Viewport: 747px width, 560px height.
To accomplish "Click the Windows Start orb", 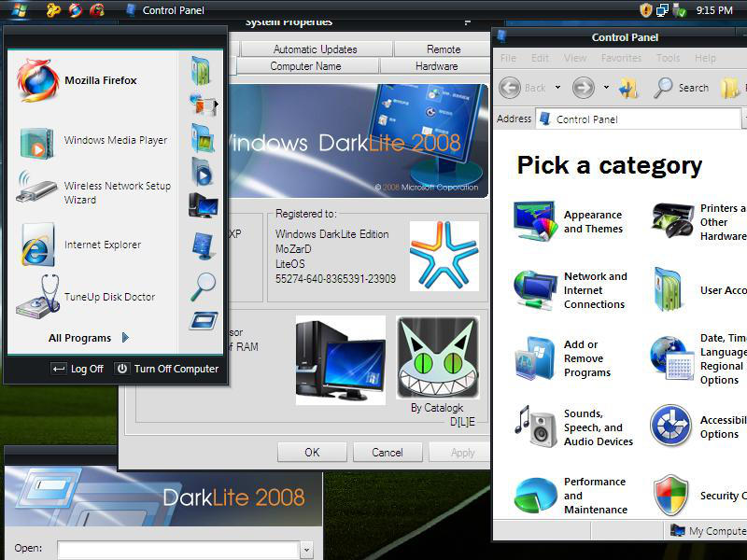I will point(18,10).
